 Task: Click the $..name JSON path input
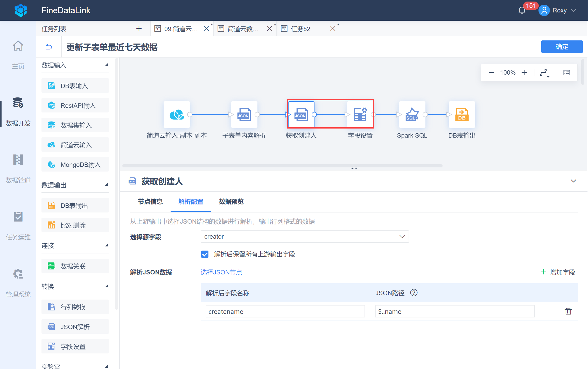[x=455, y=311]
